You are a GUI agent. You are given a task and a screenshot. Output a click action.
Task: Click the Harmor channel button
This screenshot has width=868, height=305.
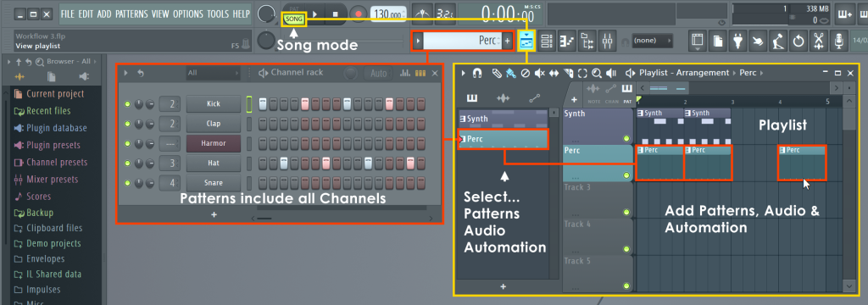[214, 143]
